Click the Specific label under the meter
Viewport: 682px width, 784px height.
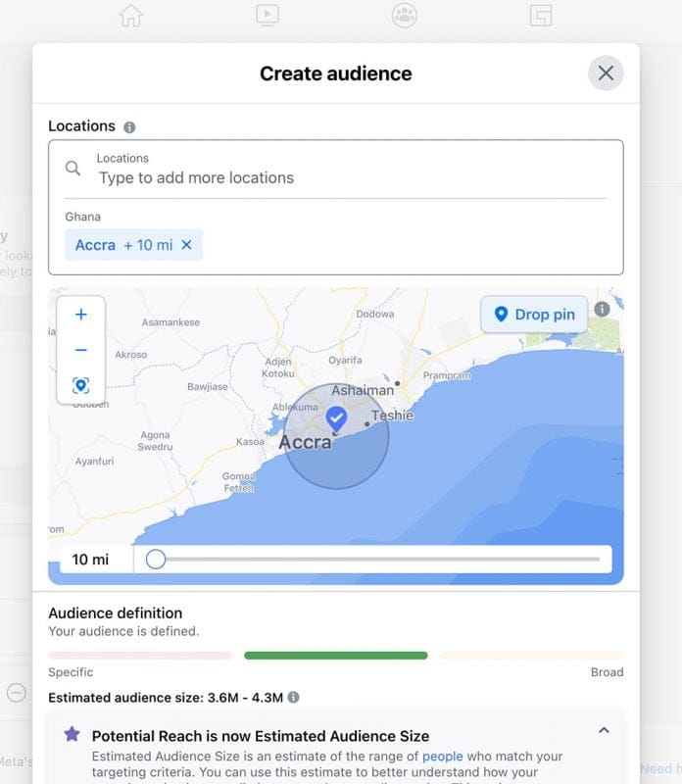71,672
